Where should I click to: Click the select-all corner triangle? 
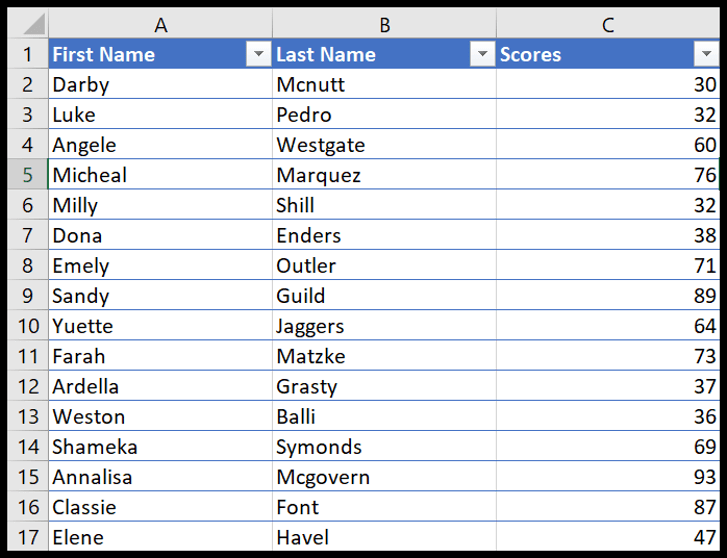pyautogui.click(x=32, y=24)
